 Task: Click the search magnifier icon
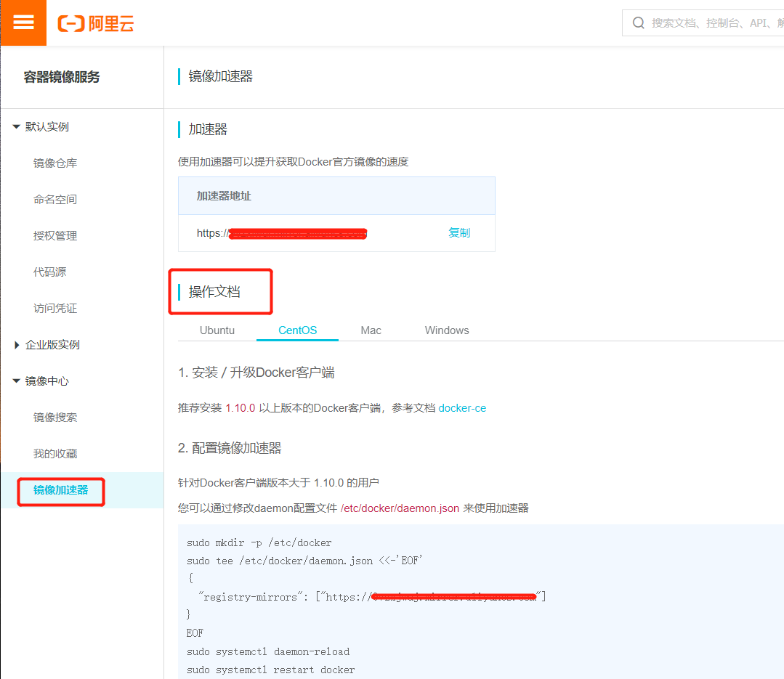coord(638,23)
